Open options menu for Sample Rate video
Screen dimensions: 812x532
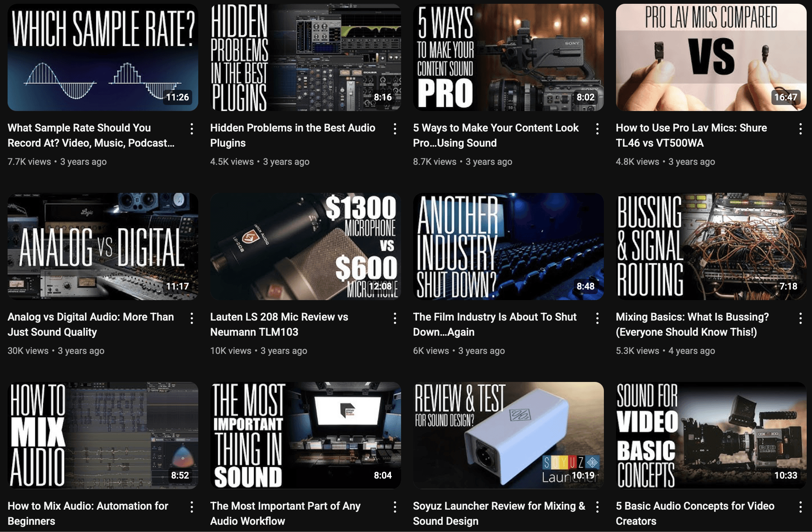[x=192, y=129]
